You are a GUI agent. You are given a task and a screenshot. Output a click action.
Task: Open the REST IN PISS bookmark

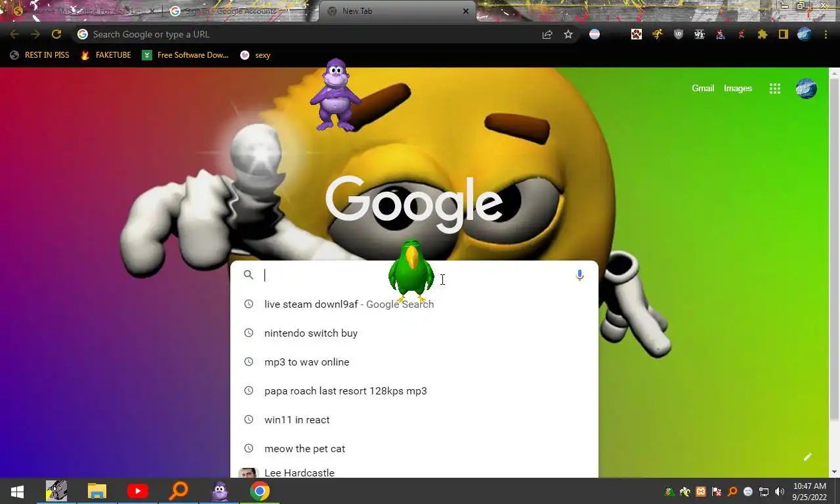point(39,55)
